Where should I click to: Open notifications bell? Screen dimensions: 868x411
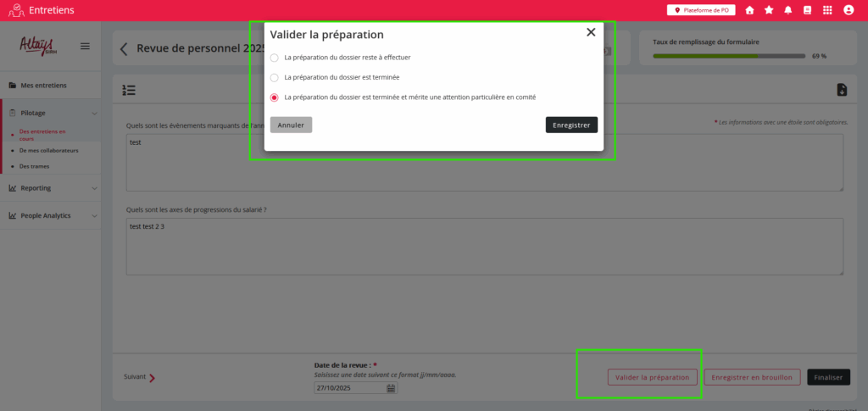788,10
